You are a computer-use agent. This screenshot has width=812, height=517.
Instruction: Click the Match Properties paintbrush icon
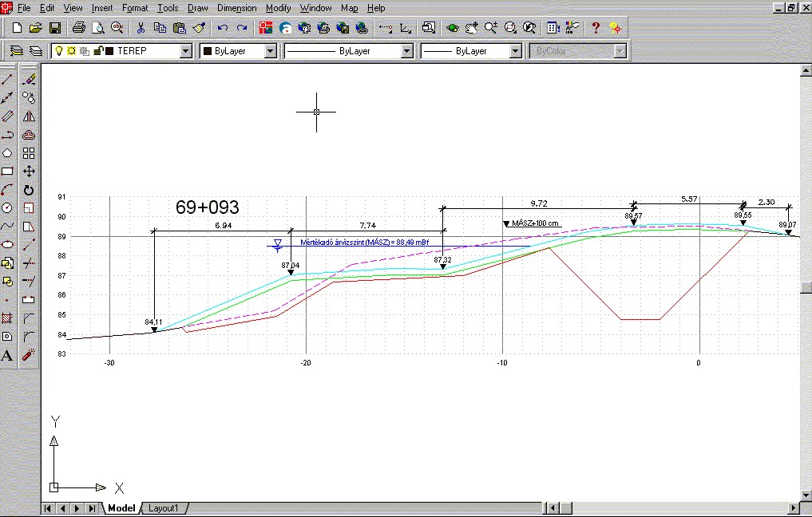[x=200, y=28]
